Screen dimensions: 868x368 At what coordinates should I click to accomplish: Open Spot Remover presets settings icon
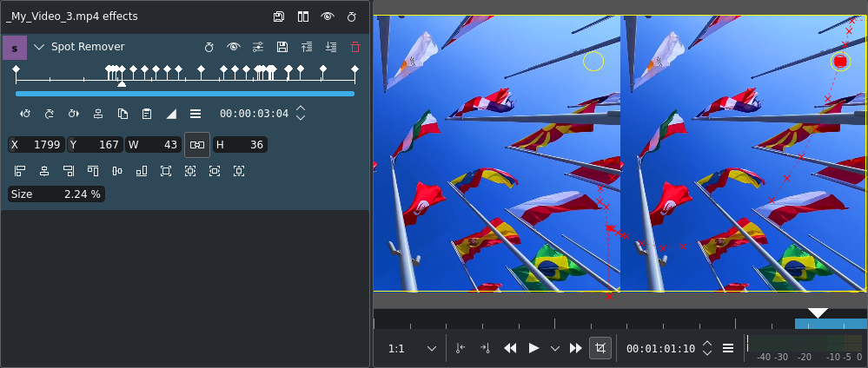pos(258,47)
